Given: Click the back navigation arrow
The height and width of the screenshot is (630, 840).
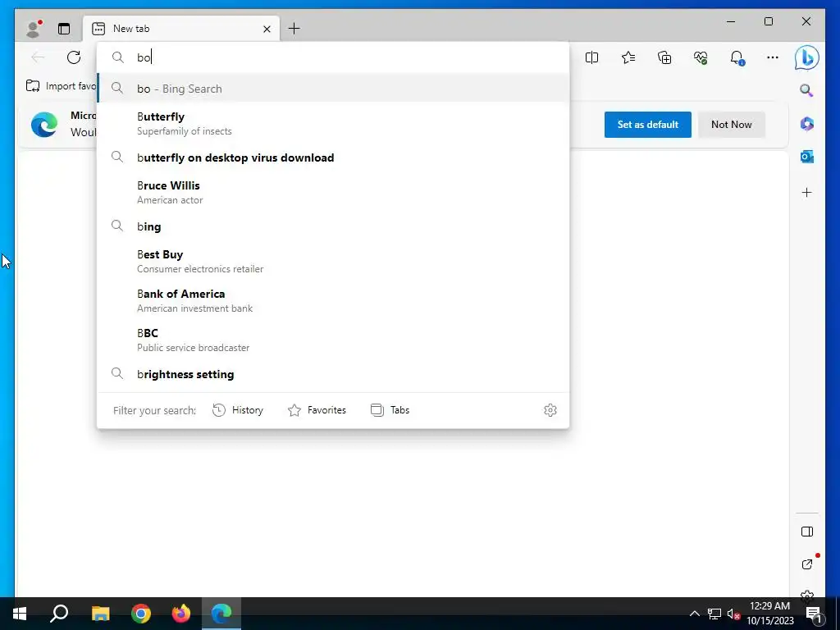Looking at the screenshot, I should coord(38,57).
